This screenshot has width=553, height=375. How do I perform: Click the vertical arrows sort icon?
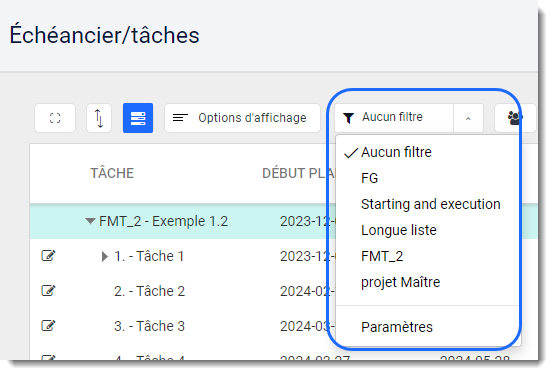coord(99,118)
